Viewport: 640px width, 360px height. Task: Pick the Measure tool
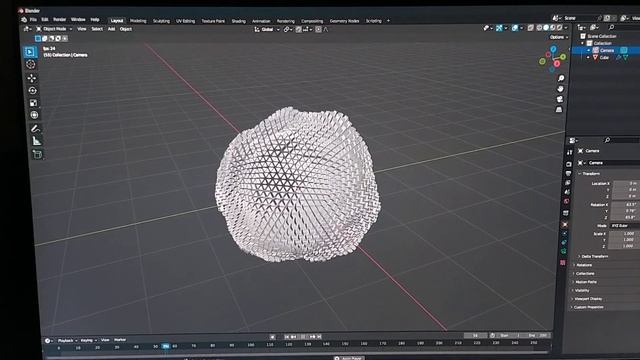coord(36,141)
